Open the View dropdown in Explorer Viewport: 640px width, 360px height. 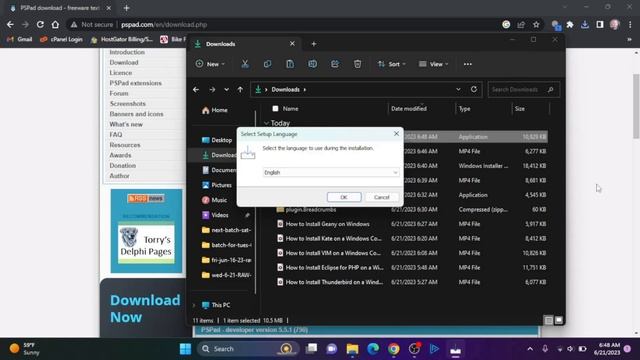(433, 64)
